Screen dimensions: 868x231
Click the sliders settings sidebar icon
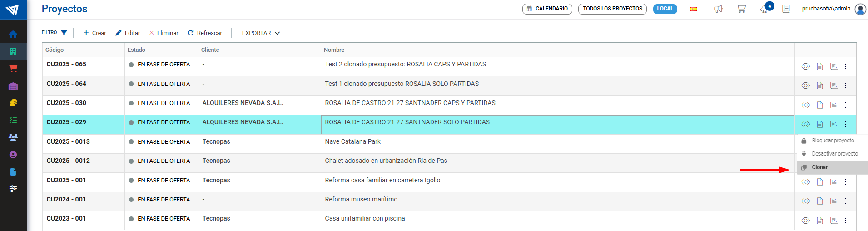13,189
